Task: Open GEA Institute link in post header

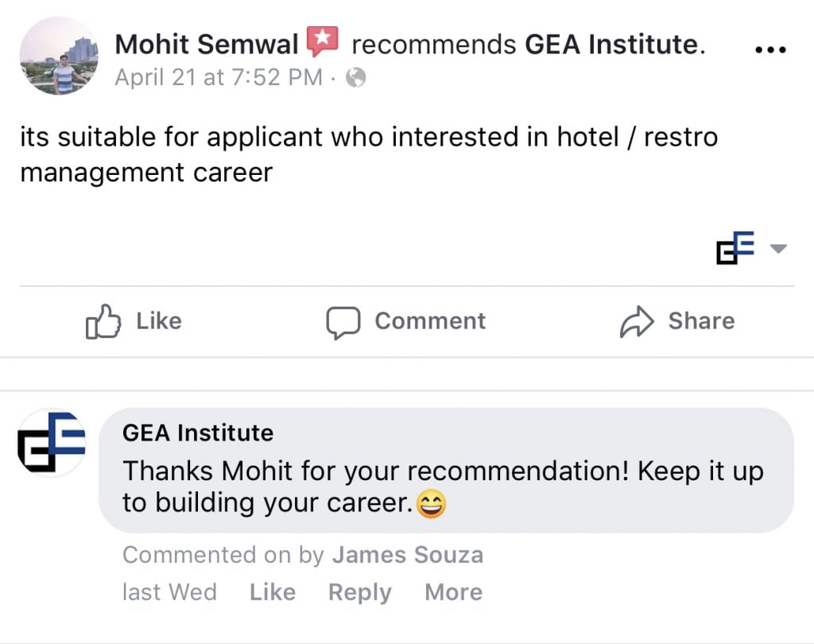Action: tap(611, 44)
